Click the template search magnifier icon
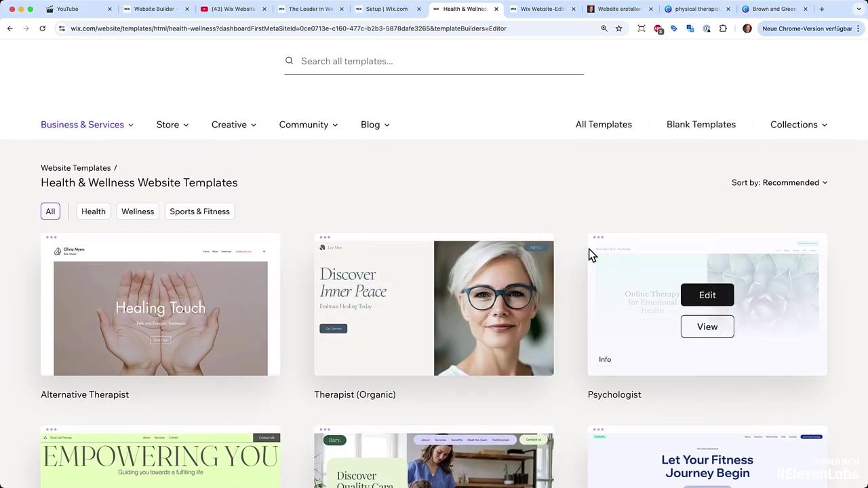The width and height of the screenshot is (868, 488). click(x=289, y=61)
